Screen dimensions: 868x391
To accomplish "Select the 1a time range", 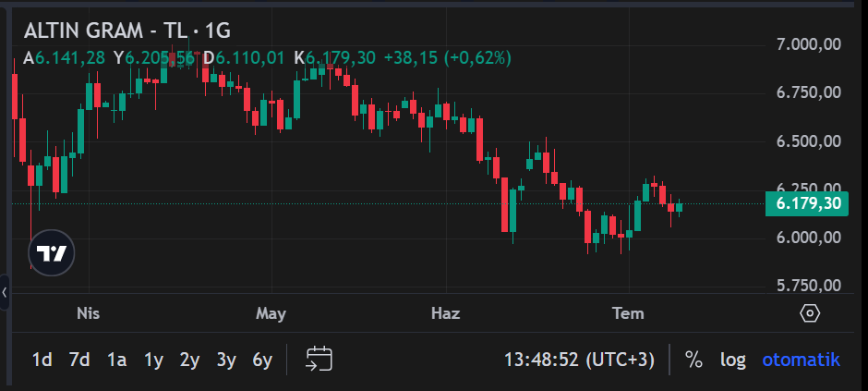I will (x=116, y=360).
